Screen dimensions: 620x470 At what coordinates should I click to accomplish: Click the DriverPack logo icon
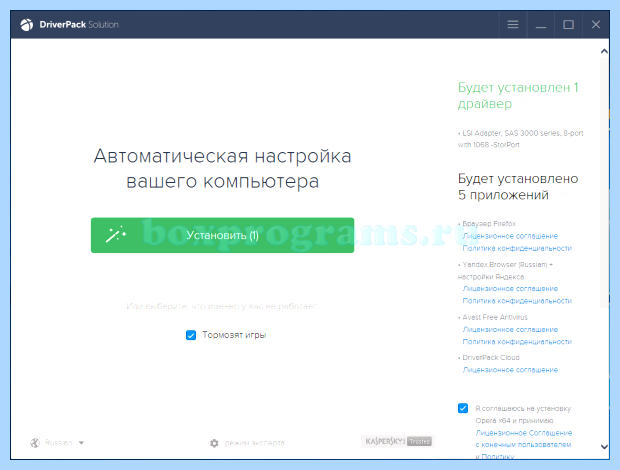coord(27,25)
